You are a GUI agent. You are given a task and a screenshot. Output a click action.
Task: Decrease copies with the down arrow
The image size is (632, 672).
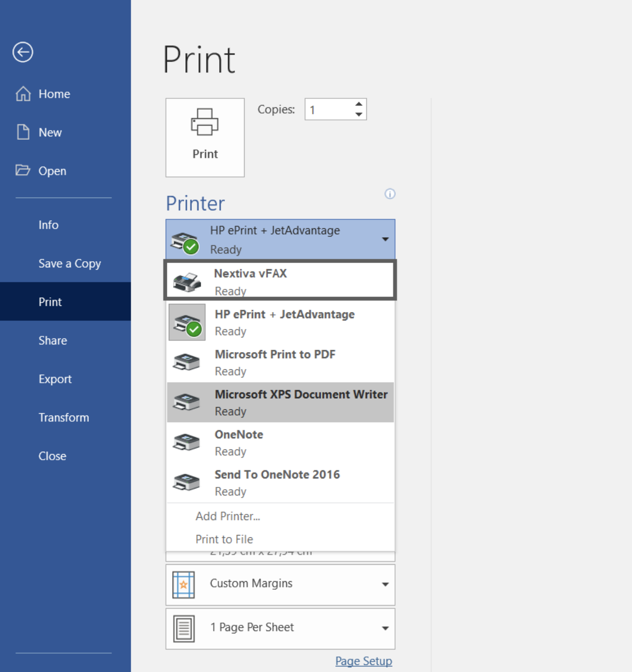359,114
